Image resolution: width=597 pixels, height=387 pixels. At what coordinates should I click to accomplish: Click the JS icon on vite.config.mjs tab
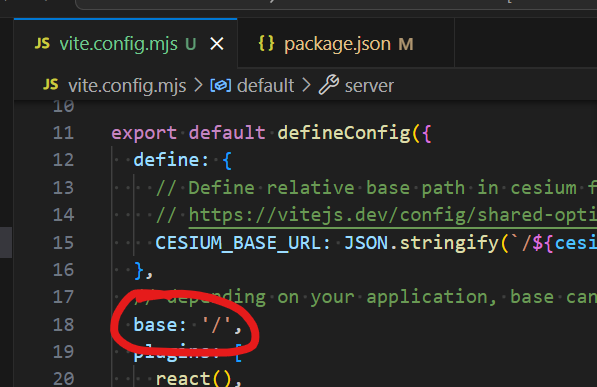tap(42, 44)
